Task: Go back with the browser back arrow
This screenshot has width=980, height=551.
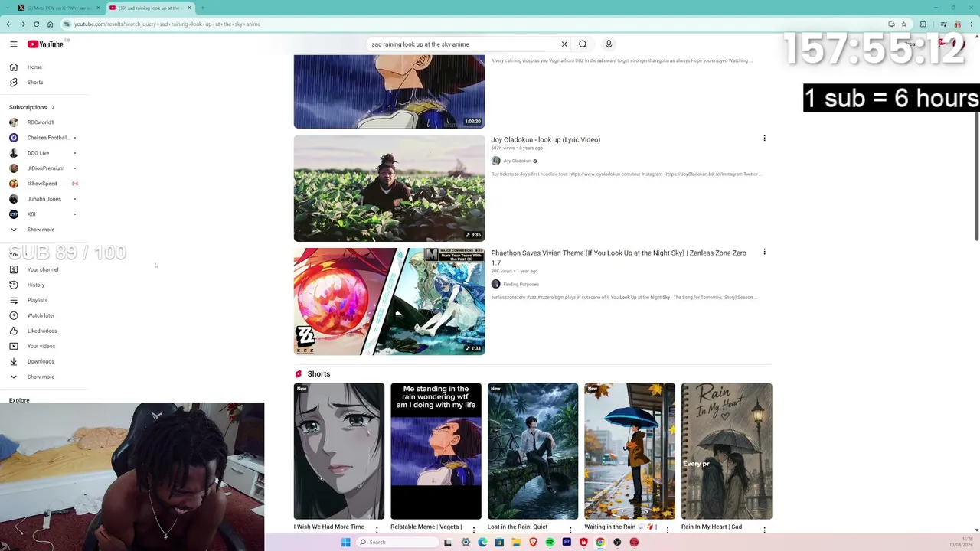Action: pos(8,24)
